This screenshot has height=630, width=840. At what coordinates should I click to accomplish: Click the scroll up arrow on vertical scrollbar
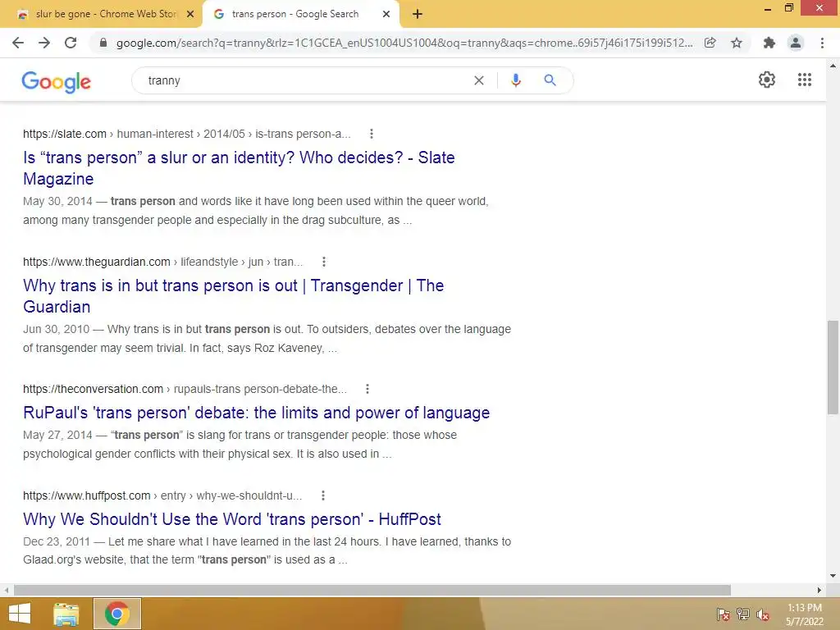[833, 66]
